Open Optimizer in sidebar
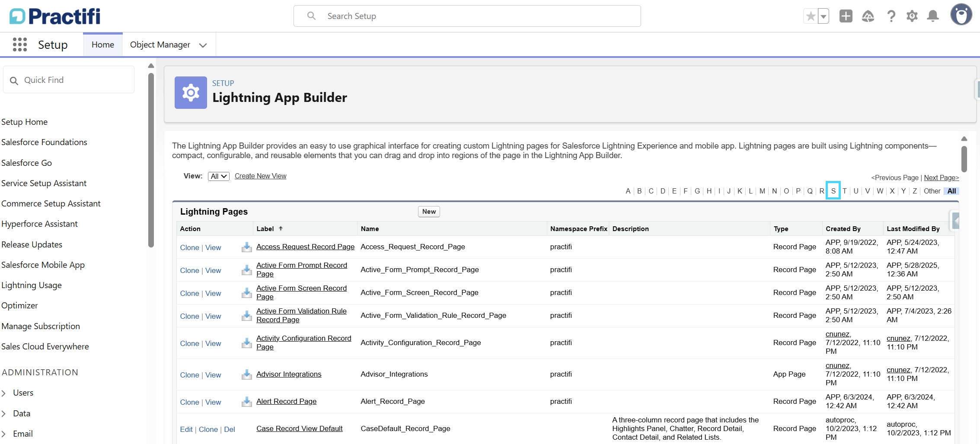The height and width of the screenshot is (444, 980). click(19, 305)
